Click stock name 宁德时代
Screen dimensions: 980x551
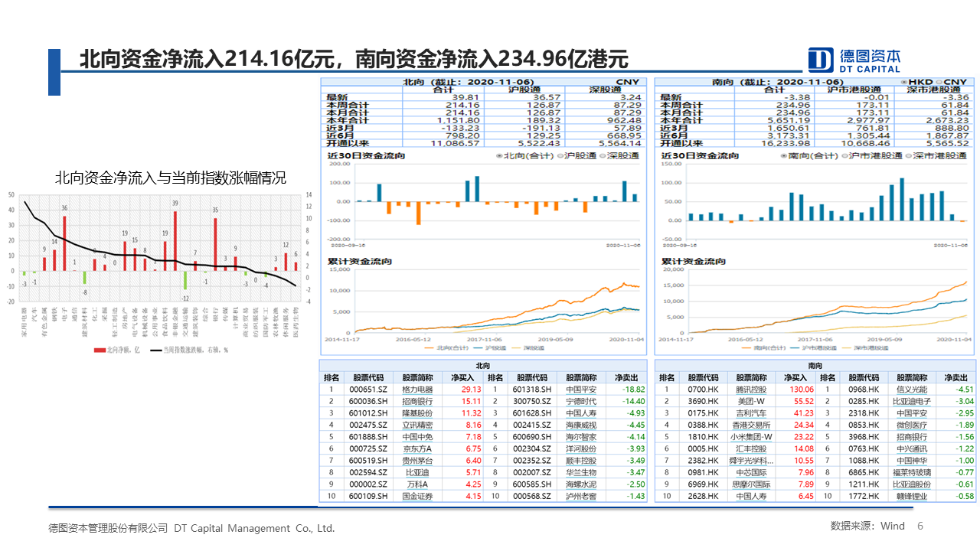(581, 401)
